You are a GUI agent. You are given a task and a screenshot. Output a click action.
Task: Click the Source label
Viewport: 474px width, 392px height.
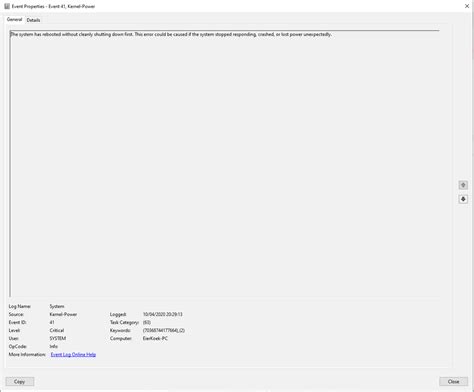click(16, 314)
